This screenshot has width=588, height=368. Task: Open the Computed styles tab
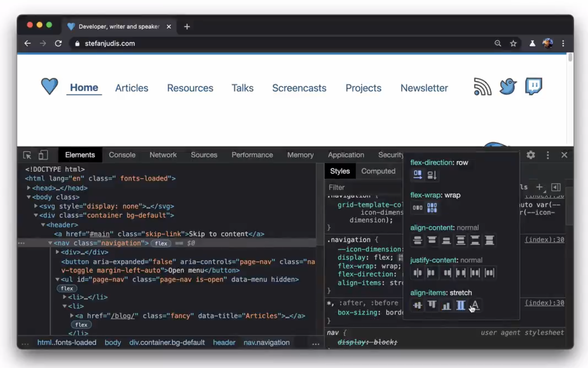[378, 171]
